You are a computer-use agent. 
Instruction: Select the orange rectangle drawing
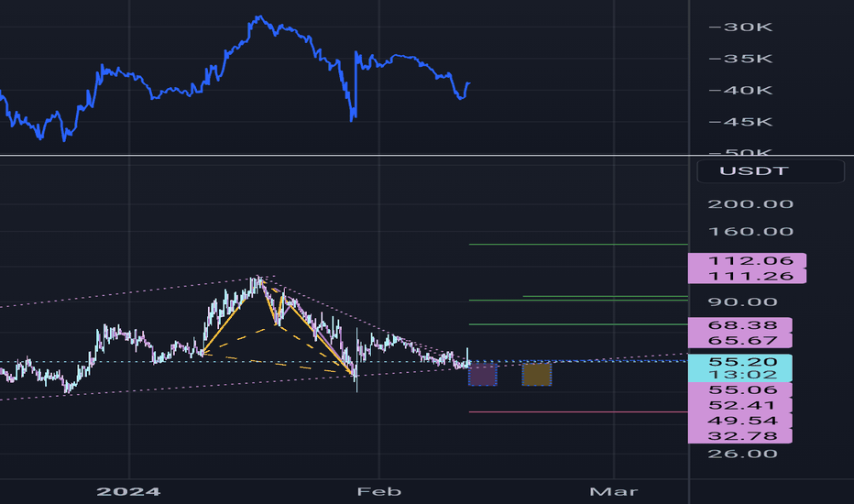click(x=536, y=374)
